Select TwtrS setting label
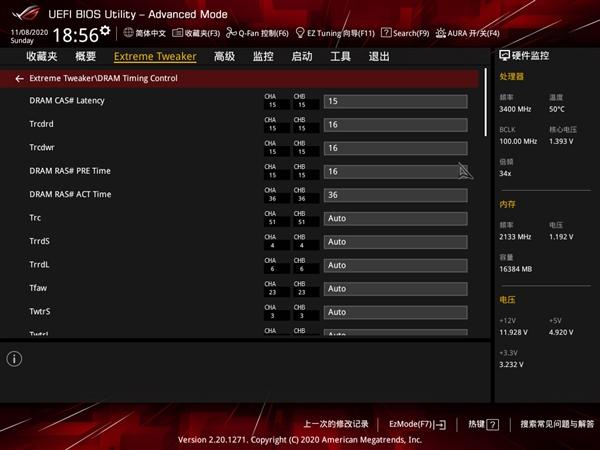The height and width of the screenshot is (450, 600). pyautogui.click(x=40, y=311)
